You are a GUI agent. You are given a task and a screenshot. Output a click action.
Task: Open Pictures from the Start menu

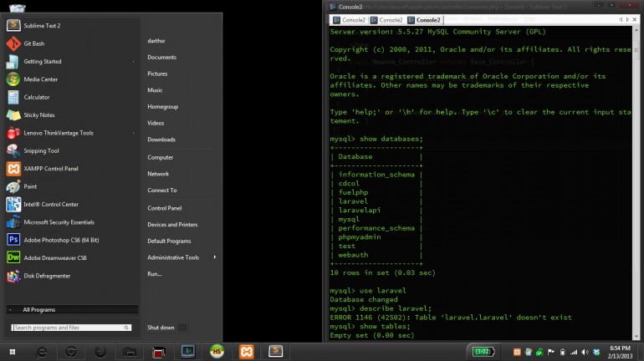click(157, 74)
